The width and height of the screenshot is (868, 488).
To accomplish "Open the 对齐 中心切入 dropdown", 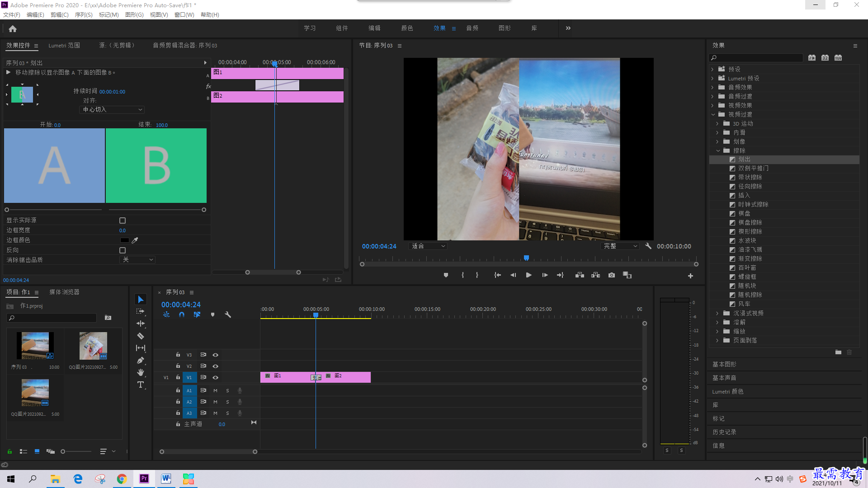I will pos(112,110).
